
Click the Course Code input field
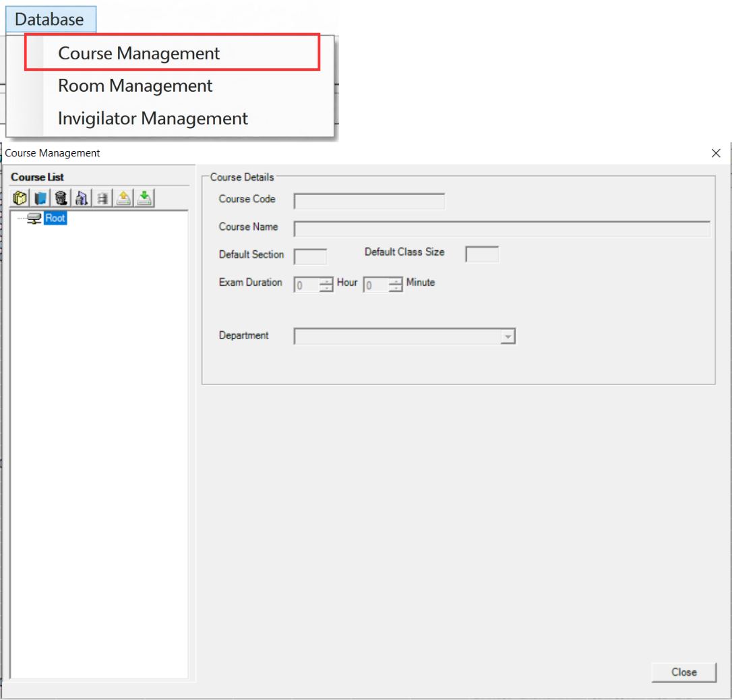point(369,201)
